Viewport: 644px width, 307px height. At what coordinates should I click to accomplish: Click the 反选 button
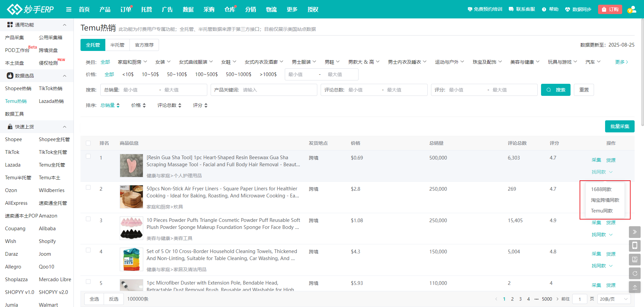click(x=114, y=299)
